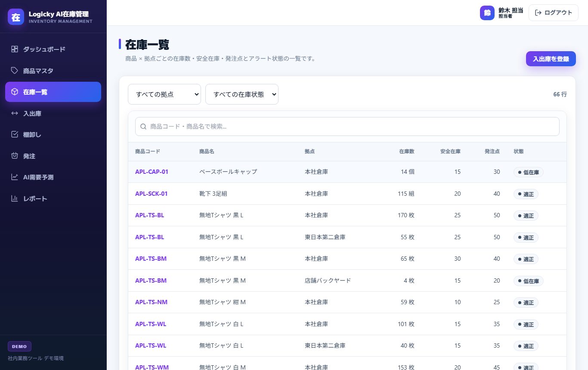Viewport: 588px width, 370px height.
Task: Click stock quantity 170 枚
Action: pyautogui.click(x=406, y=215)
